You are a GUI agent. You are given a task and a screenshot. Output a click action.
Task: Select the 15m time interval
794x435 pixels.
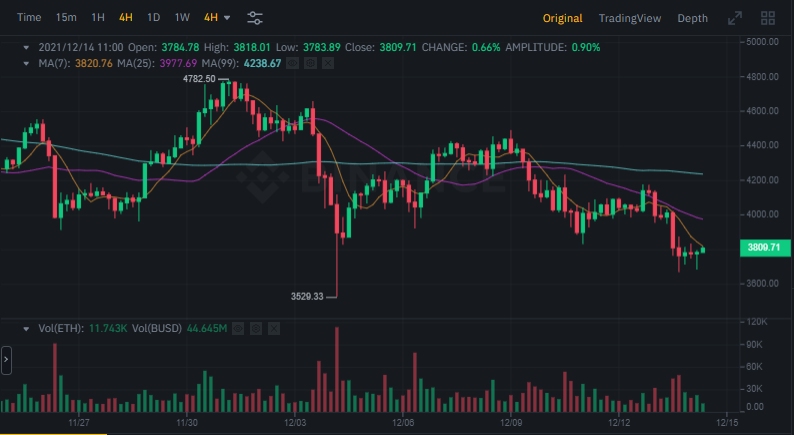[66, 18]
